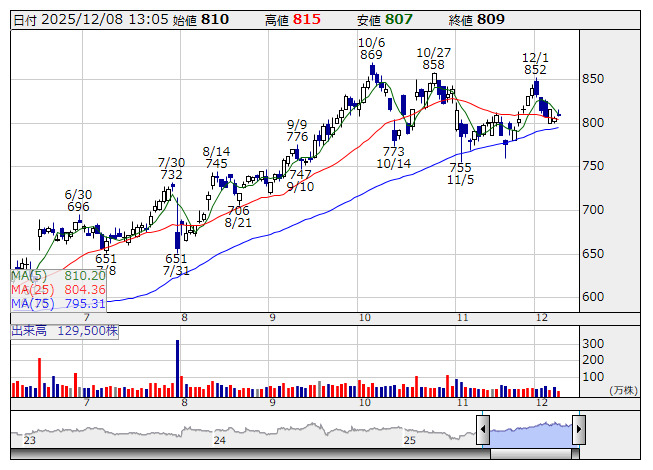This screenshot has height=470, width=653.
Task: Click the MA(25) legend value 804.36
Action: (x=85, y=289)
